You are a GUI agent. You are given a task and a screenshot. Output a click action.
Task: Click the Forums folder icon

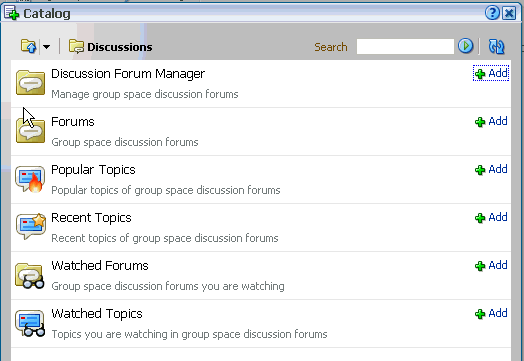30,130
